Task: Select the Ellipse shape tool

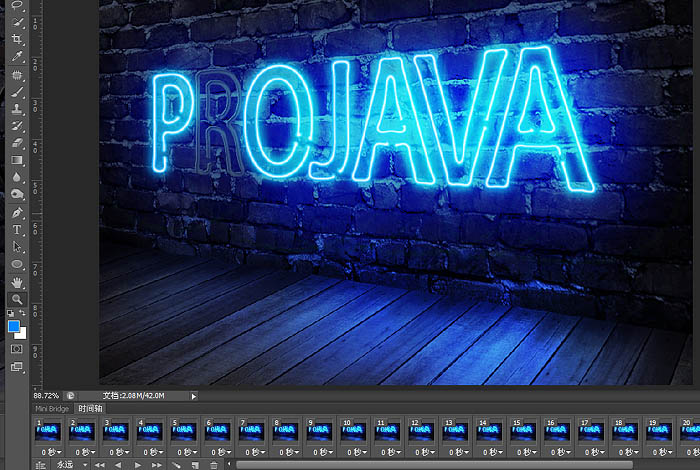Action: click(x=17, y=264)
